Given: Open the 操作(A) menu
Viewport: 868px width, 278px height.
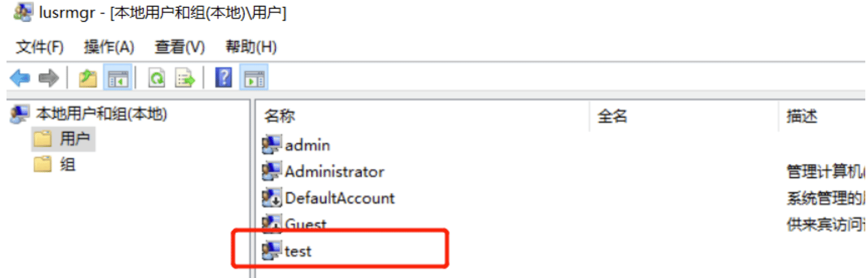Looking at the screenshot, I should (109, 47).
